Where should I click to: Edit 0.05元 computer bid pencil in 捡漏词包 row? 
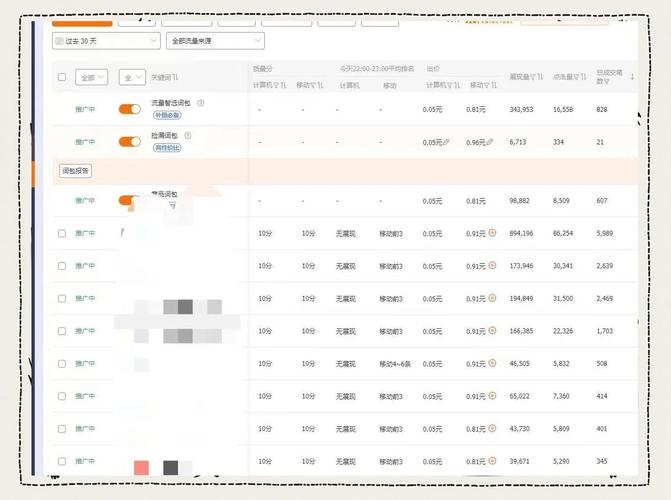coord(446,142)
